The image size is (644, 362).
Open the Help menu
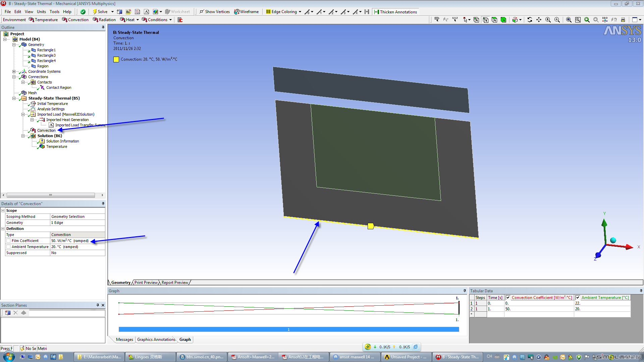click(x=67, y=12)
